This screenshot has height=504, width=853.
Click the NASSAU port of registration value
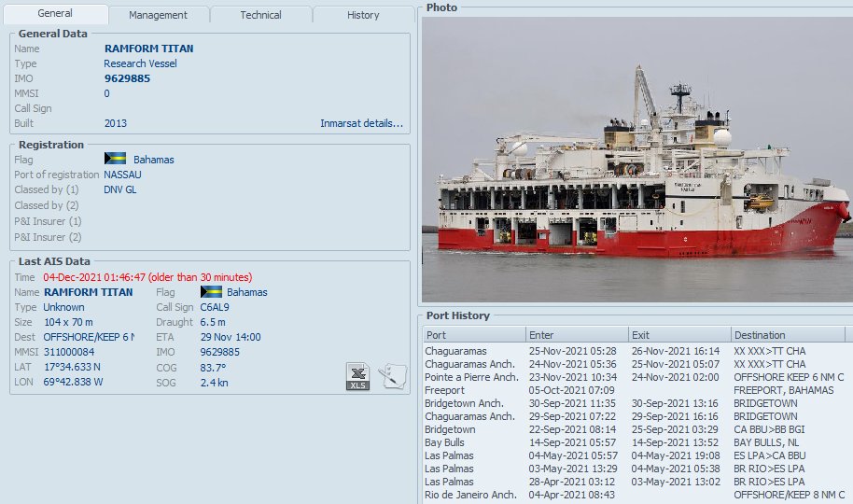pyautogui.click(x=122, y=175)
